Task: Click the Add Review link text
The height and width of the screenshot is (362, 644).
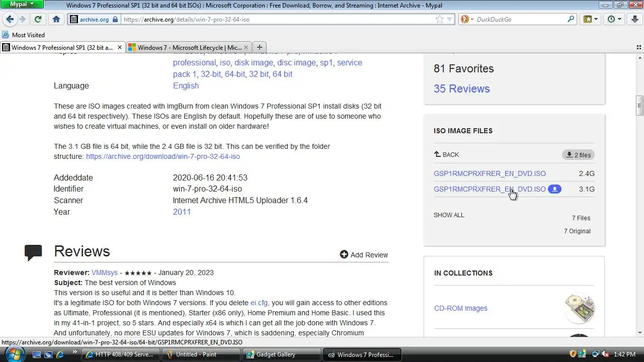Action: (369, 255)
